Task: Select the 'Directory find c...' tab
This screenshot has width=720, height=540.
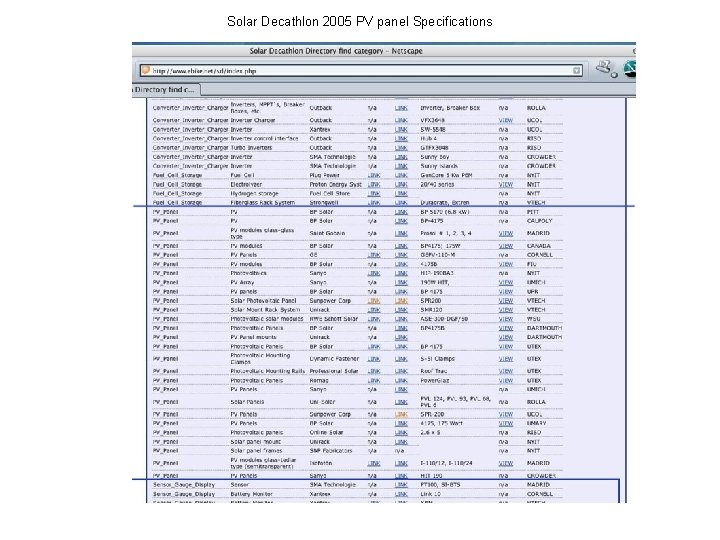Action: tap(166, 90)
